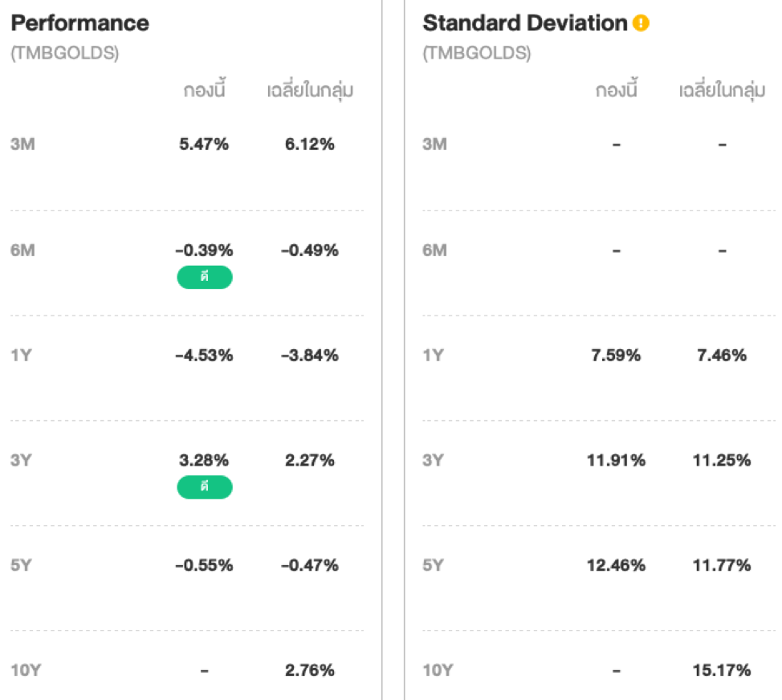Click the Performance section heading
Screen dimensions: 782x700
[79, 23]
